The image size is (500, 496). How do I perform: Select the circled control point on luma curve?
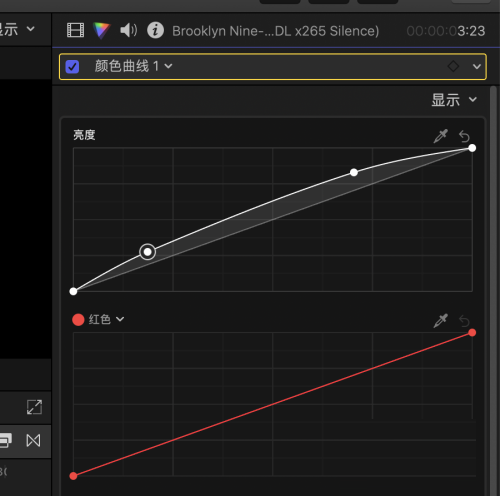pyautogui.click(x=147, y=252)
